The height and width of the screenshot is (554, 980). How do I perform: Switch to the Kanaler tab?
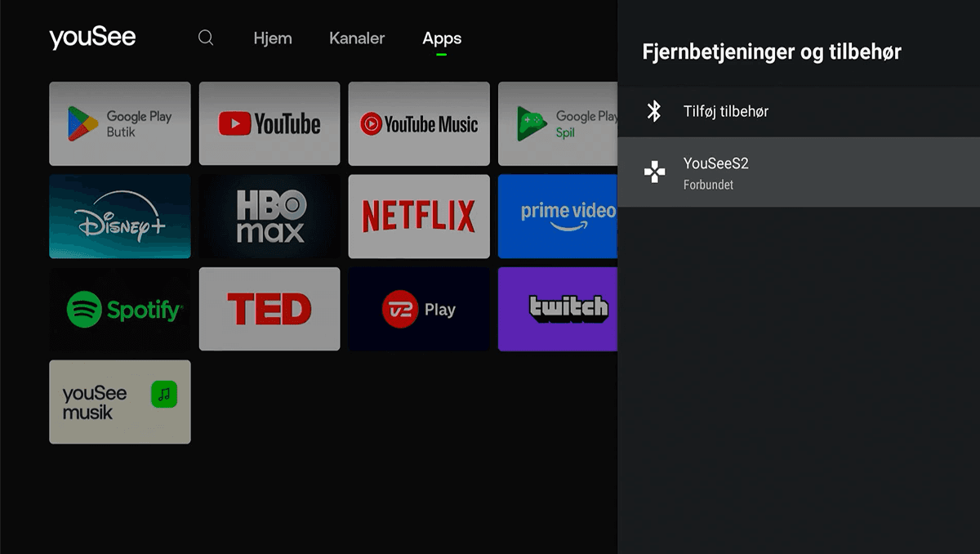point(357,38)
